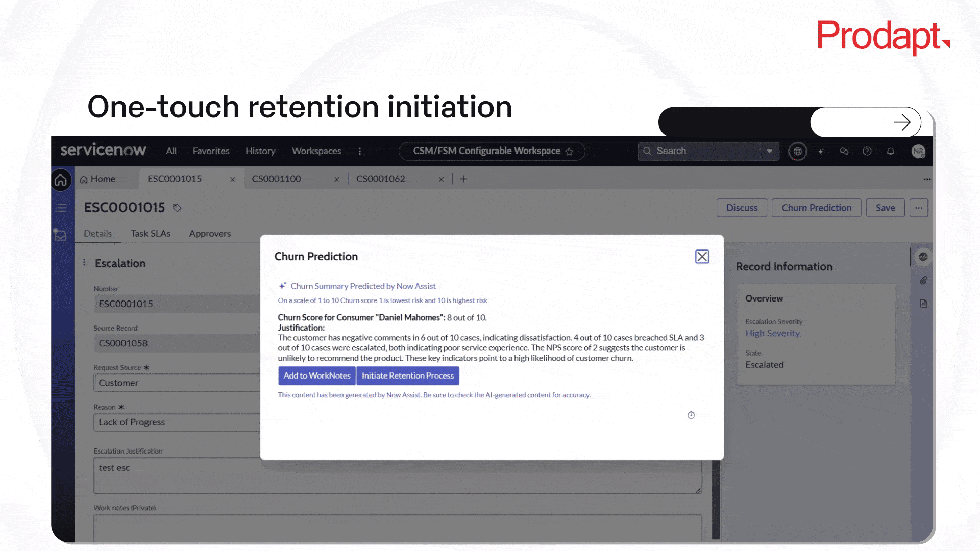Open the notifications bell icon
The width and height of the screenshot is (980, 551).
pyautogui.click(x=890, y=152)
